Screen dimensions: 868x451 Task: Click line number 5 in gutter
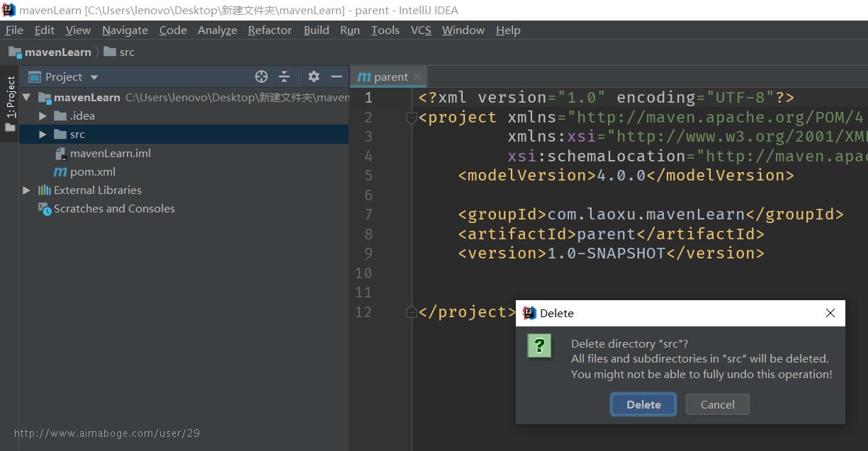tap(368, 176)
